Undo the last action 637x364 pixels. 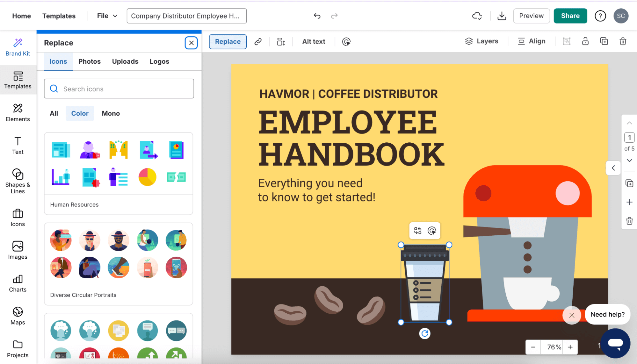tap(317, 16)
